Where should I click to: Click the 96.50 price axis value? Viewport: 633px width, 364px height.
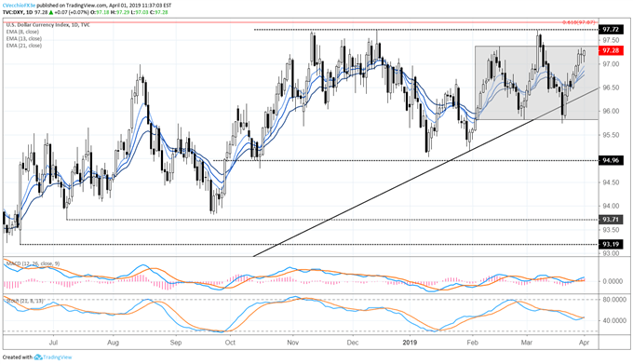611,88
